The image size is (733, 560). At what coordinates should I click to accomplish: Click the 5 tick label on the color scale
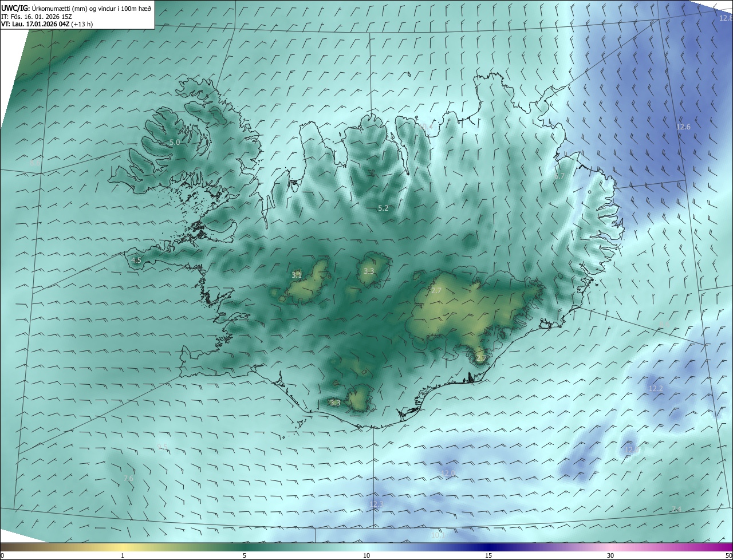coord(245,555)
